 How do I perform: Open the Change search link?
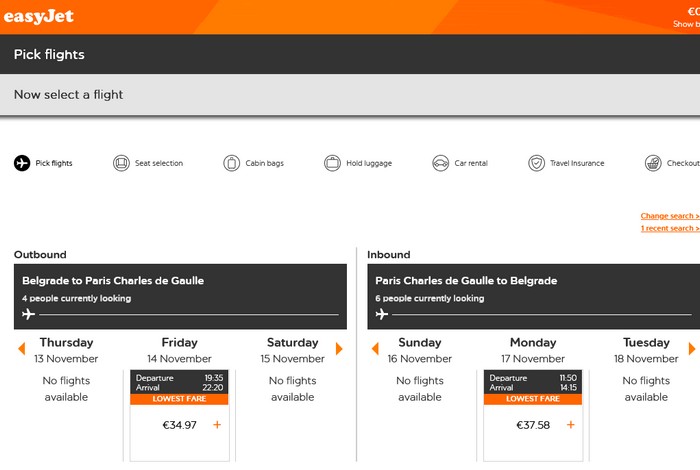tap(669, 216)
